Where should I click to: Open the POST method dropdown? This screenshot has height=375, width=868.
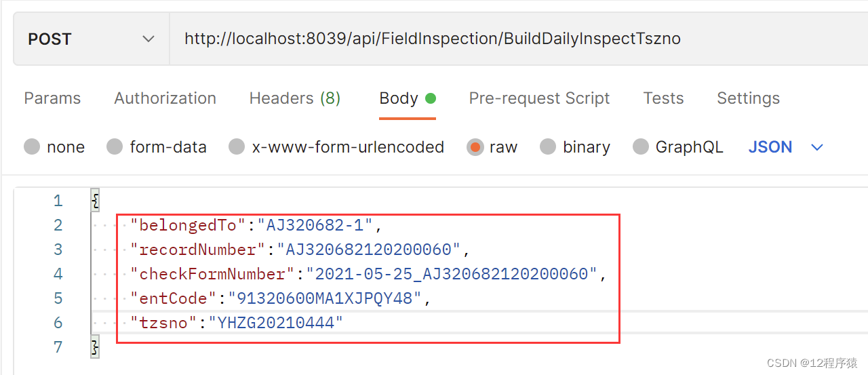92,39
